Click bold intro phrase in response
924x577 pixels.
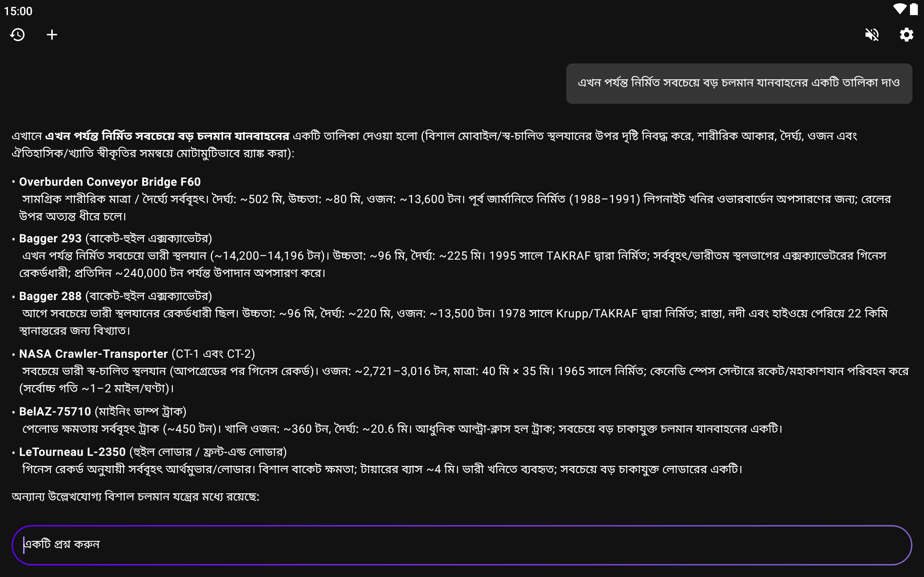[167, 136]
